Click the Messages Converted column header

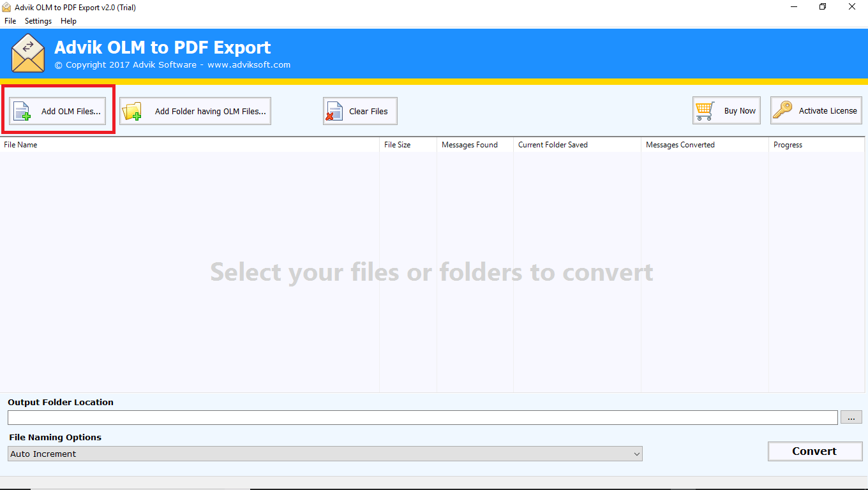[x=680, y=145]
